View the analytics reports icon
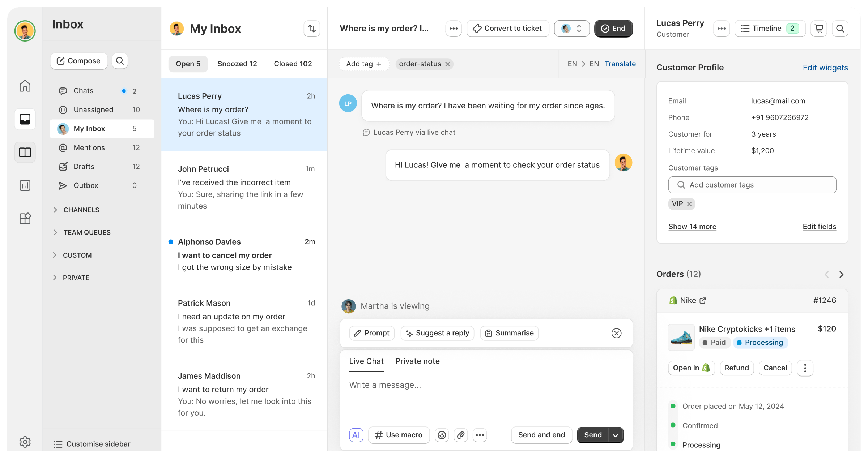The height and width of the screenshot is (451, 868). tap(25, 185)
